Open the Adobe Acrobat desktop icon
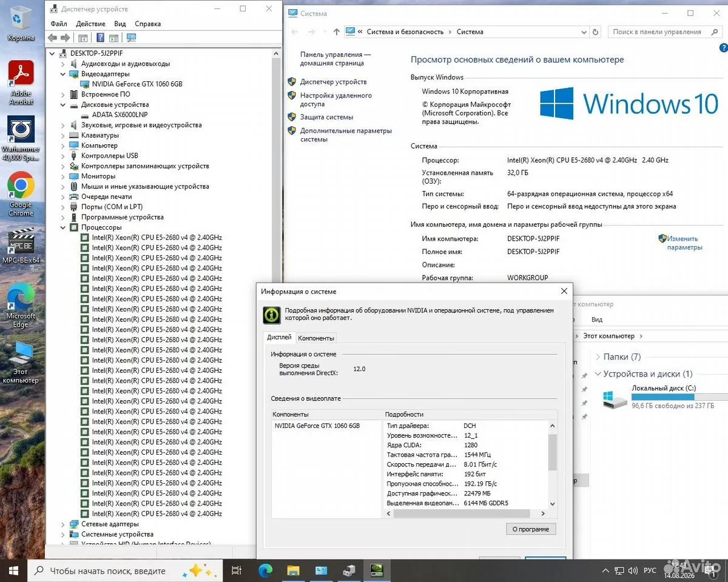 [21, 83]
